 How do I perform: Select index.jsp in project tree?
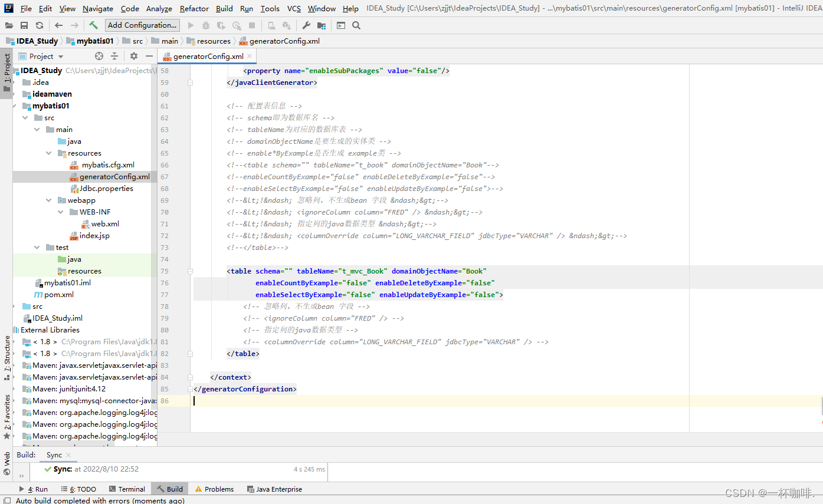(x=90, y=236)
